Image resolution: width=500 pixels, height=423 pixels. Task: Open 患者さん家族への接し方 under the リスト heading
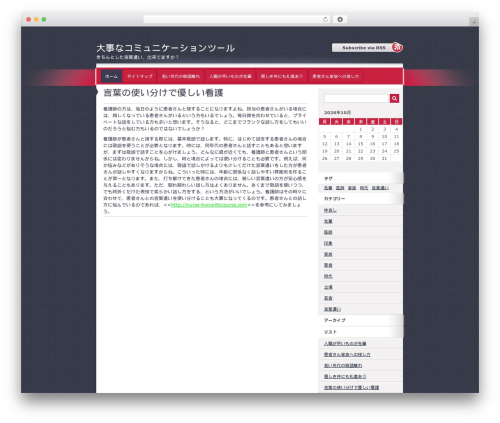click(347, 354)
